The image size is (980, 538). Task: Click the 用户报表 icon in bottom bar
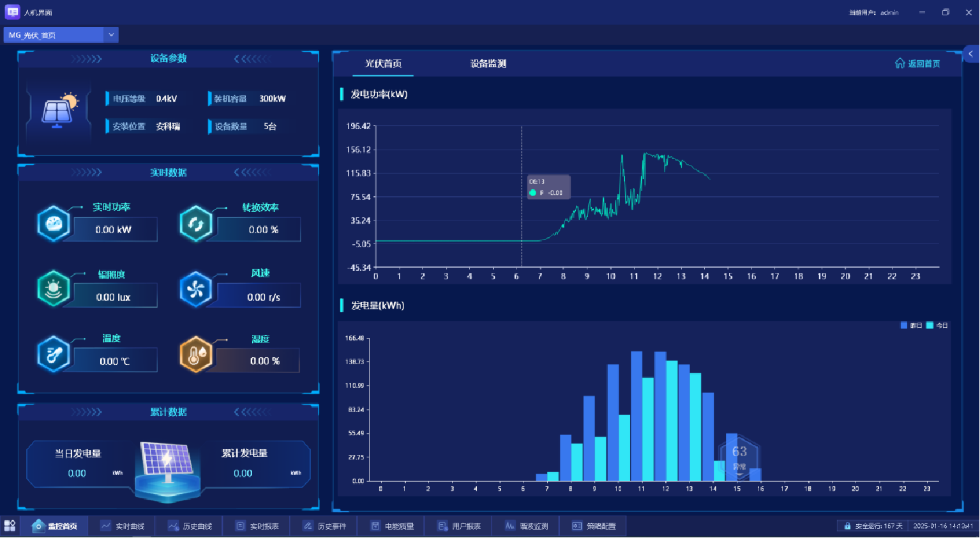tap(442, 526)
